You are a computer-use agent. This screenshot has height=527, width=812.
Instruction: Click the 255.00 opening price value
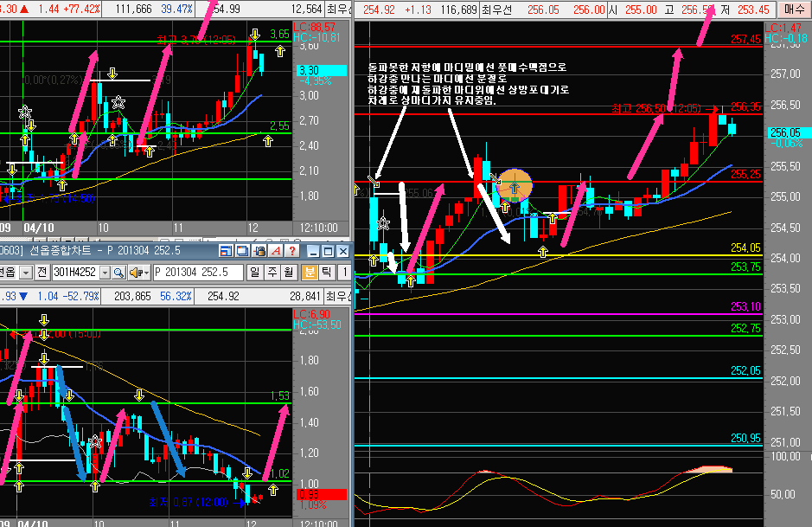coord(641,10)
